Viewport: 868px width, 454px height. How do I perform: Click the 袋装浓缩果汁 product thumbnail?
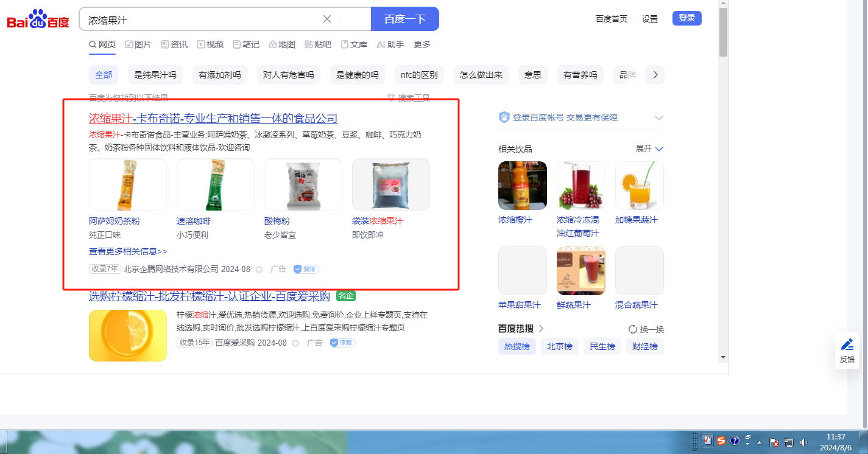(391, 184)
